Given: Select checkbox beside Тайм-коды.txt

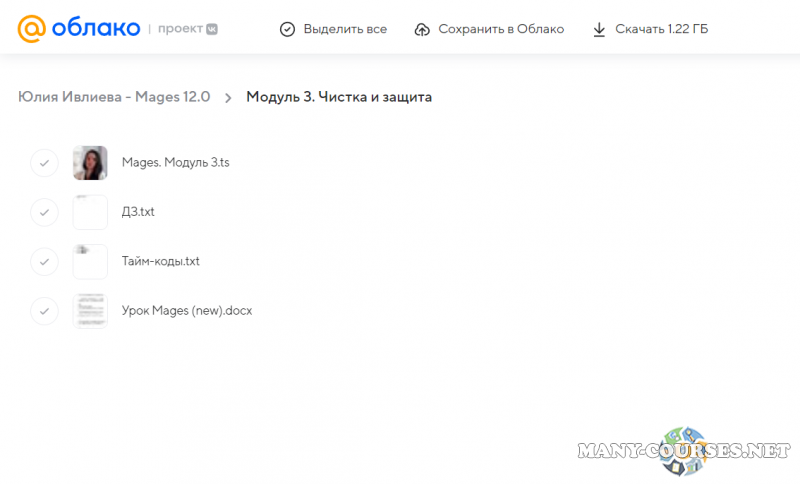Looking at the screenshot, I should 44,261.
